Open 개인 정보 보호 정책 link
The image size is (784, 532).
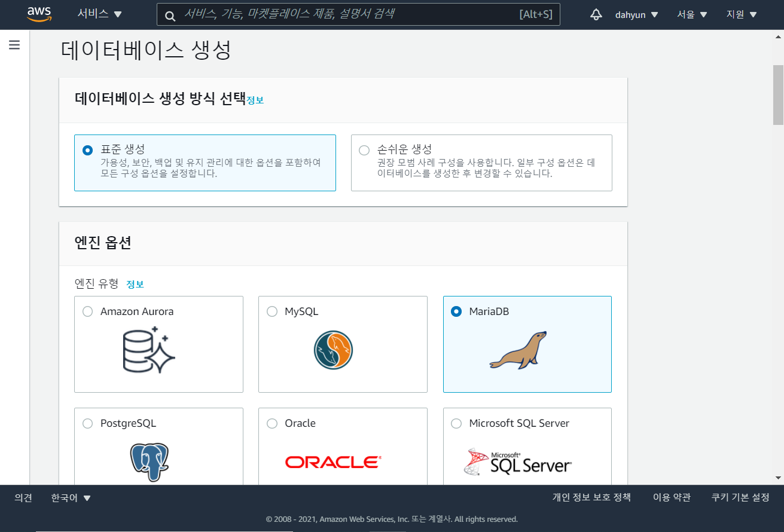click(591, 497)
